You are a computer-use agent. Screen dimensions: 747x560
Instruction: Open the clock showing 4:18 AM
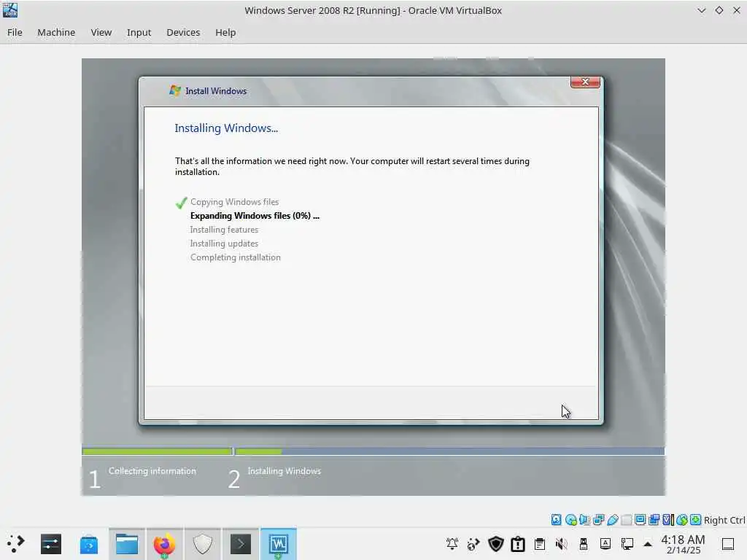683,544
